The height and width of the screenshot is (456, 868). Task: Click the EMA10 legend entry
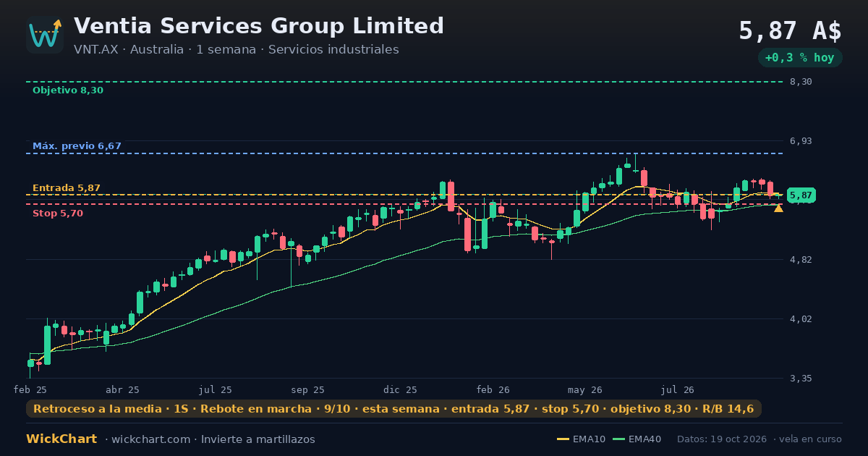(582, 439)
